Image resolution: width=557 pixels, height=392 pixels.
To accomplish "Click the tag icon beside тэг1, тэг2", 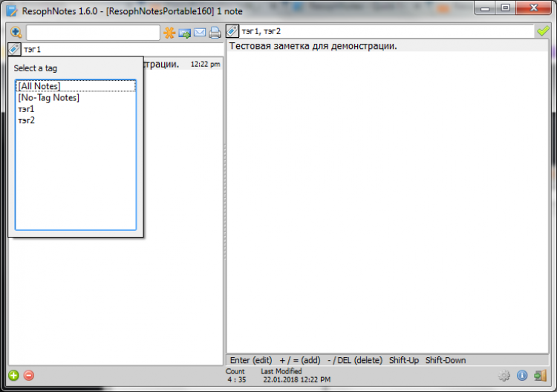I will [232, 31].
